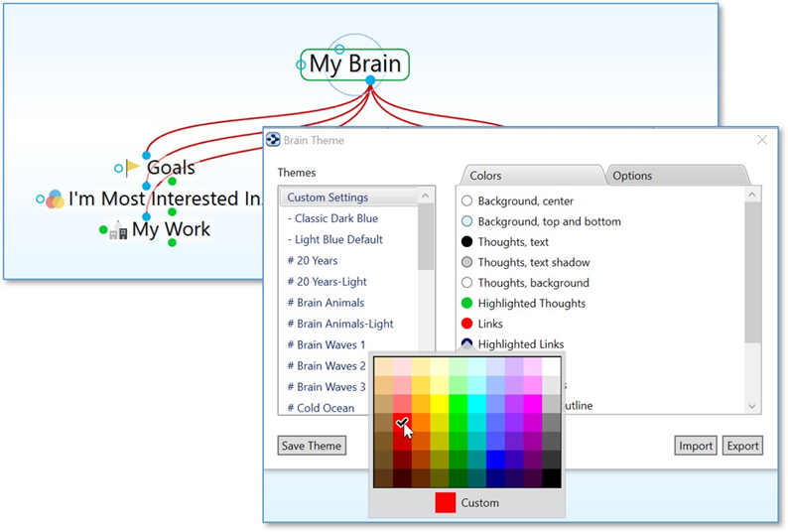Select the Classic Dark Blue theme
Viewport: 788px width, 532px height.
(x=333, y=218)
